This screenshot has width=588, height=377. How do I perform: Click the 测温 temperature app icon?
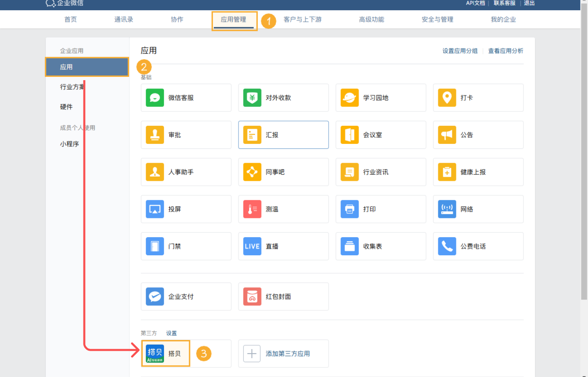coord(283,209)
